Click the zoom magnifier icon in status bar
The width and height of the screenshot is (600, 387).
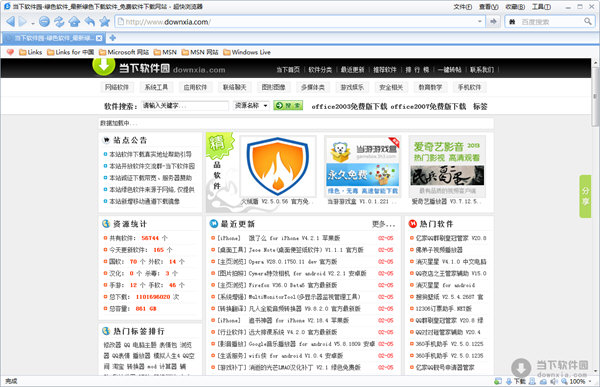tap(564, 381)
